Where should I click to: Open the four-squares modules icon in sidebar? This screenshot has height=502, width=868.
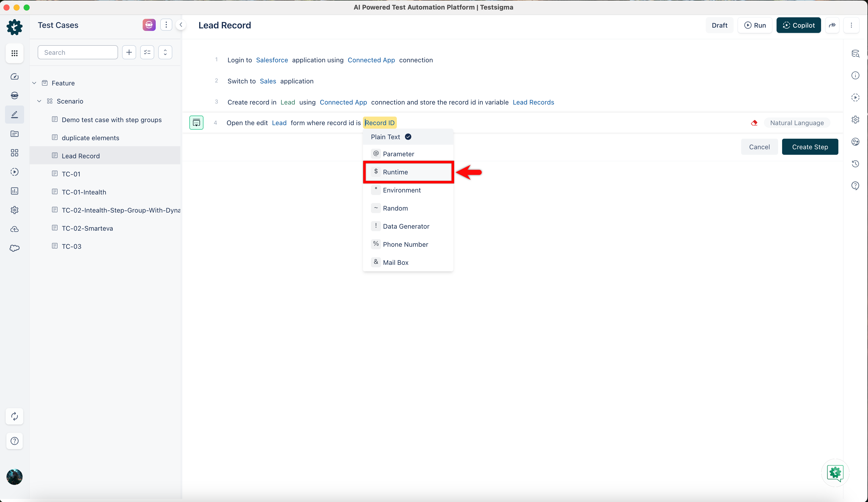[15, 153]
